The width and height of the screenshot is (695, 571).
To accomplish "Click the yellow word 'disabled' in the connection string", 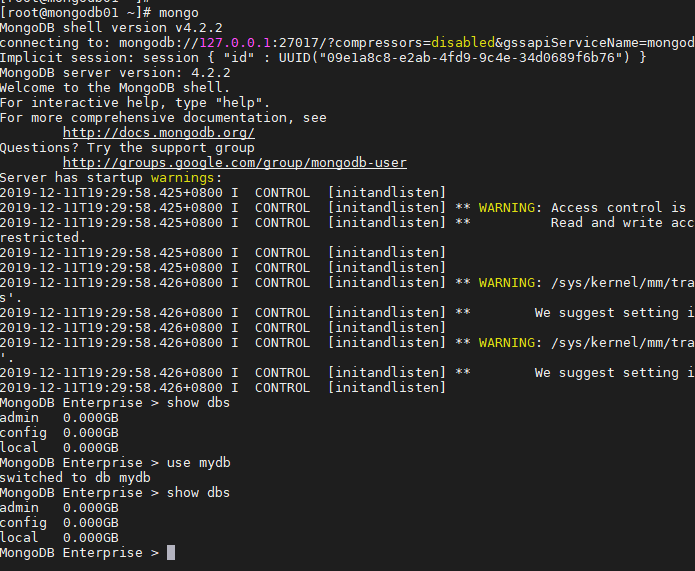I will [x=463, y=43].
